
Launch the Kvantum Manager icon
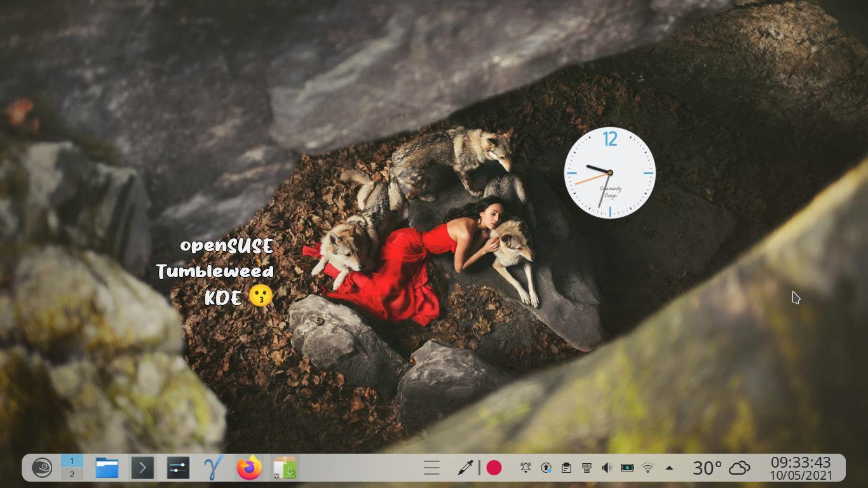point(214,468)
